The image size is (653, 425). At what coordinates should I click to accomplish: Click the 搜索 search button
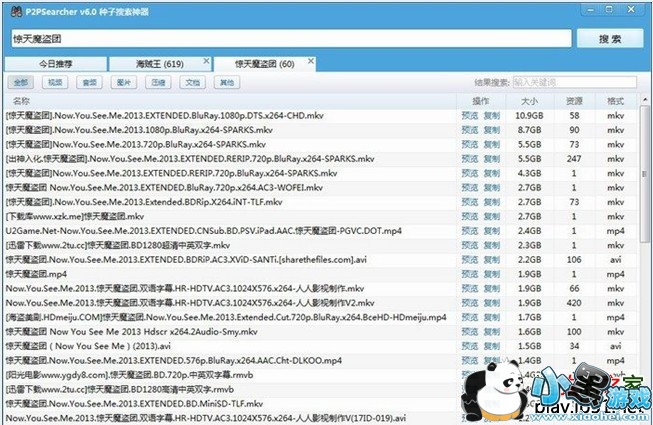click(x=610, y=39)
